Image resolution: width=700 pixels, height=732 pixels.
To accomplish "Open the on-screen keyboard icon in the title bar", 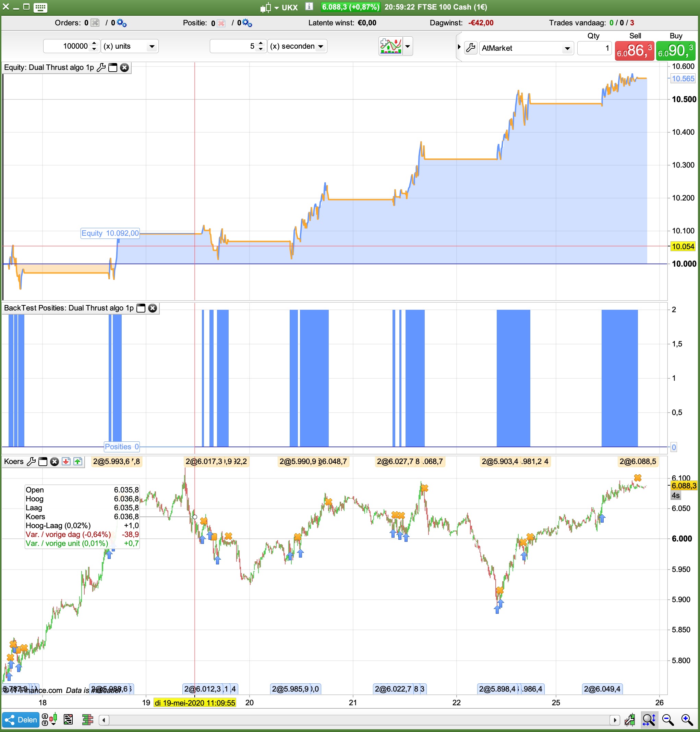I will point(40,7).
